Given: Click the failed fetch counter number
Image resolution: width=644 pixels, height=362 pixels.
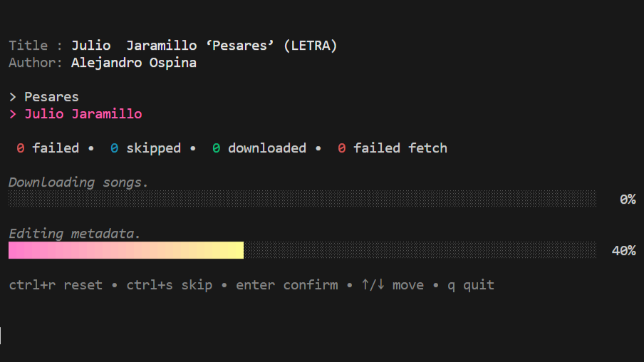Looking at the screenshot, I should tap(342, 148).
